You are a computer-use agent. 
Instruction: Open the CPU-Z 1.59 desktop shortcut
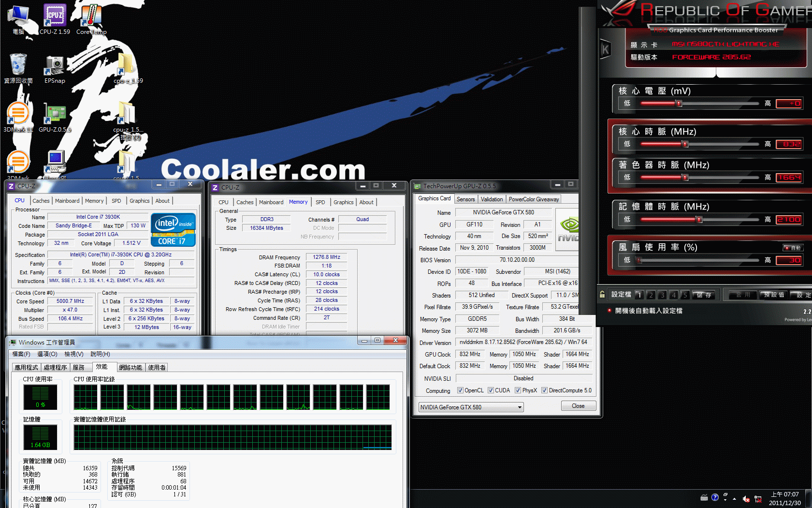click(55, 19)
